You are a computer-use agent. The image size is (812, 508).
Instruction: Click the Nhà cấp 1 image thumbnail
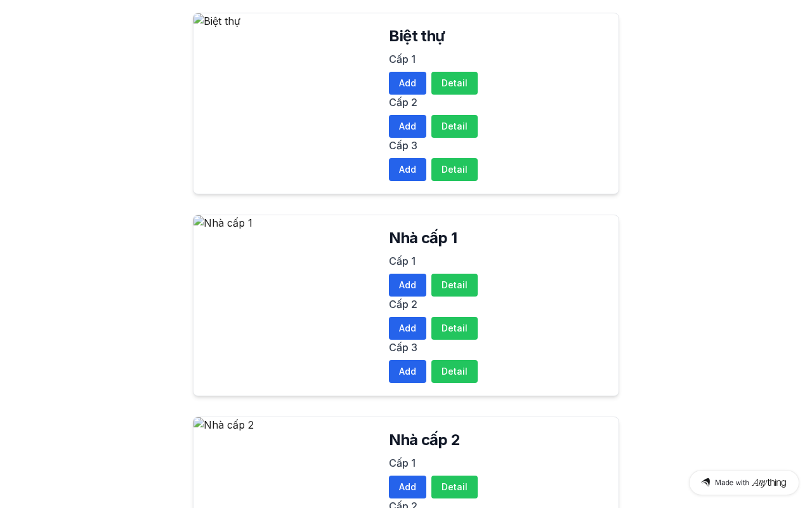point(223,223)
